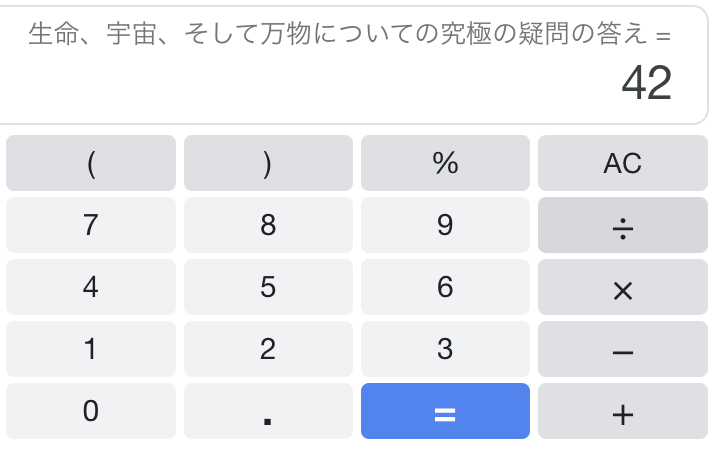
Task: Select the minus operator key
Action: [x=622, y=349]
